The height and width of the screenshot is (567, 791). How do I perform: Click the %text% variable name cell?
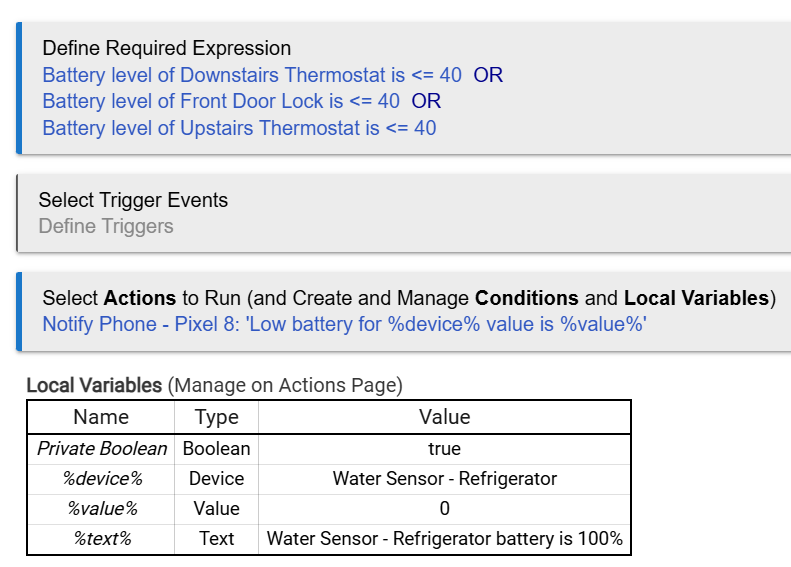pos(101,539)
